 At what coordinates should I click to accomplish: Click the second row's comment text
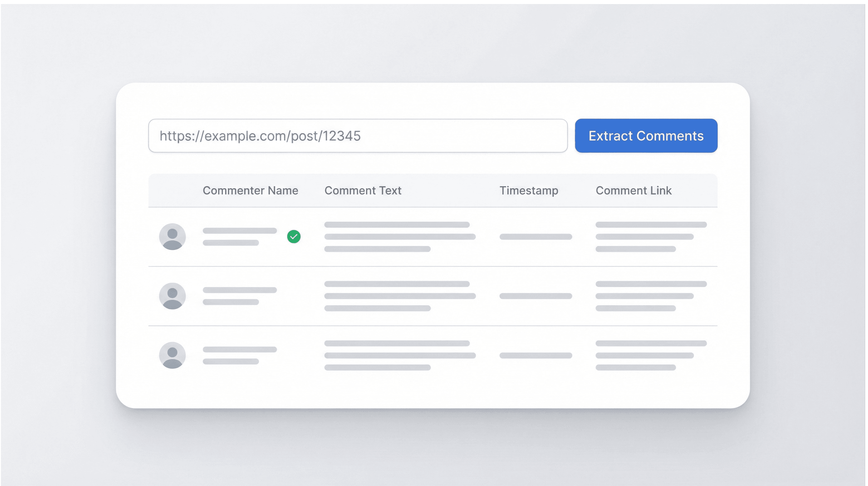click(x=399, y=296)
